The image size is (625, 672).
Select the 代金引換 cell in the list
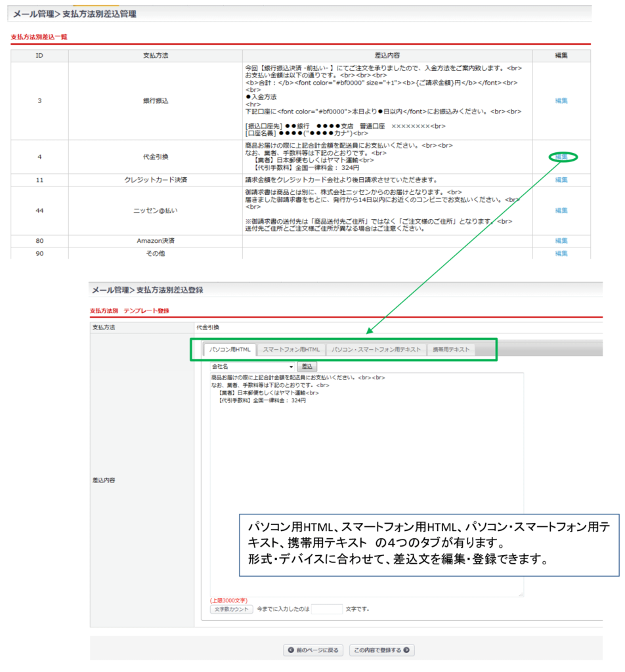[156, 157]
